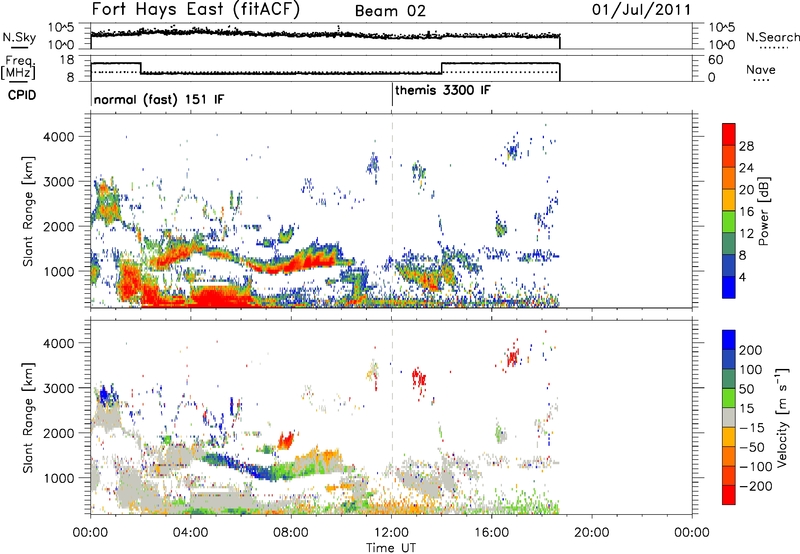The height and width of the screenshot is (554, 800).
Task: Click the "04:00" time axis tick label
Action: click(191, 533)
